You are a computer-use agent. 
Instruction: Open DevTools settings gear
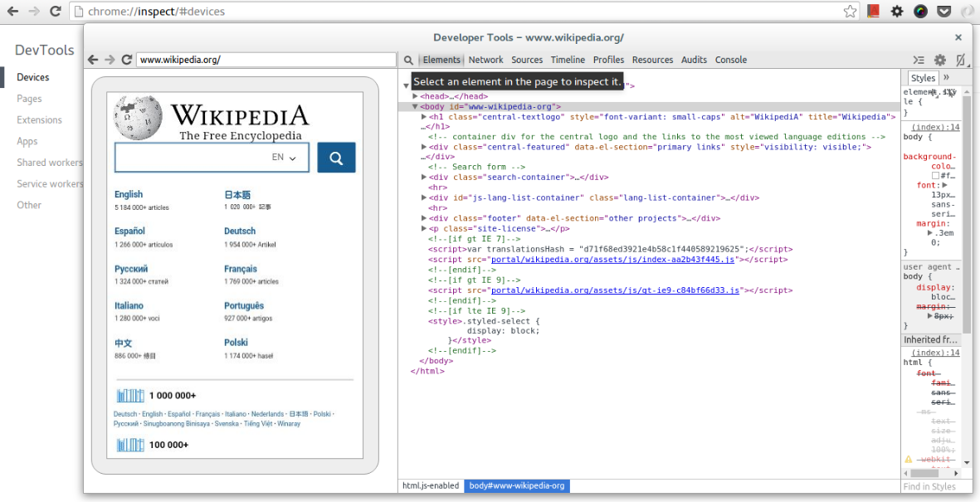coord(940,60)
